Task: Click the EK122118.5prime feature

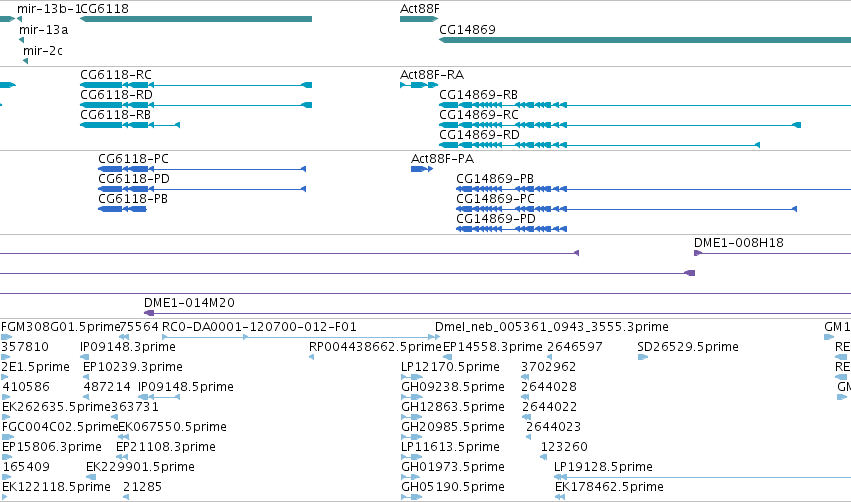Action: coord(5,497)
